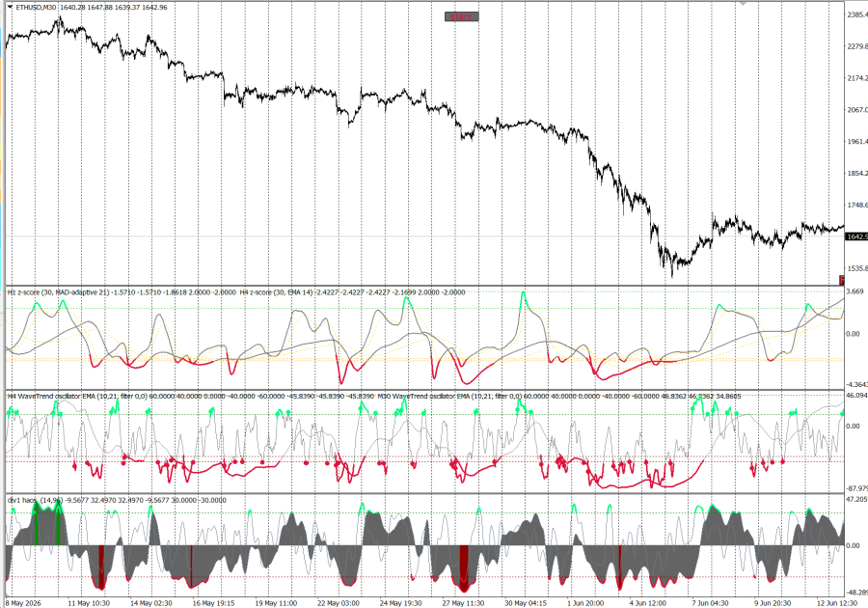This screenshot has width=868, height=608.
Task: Click the '16 May 19:15' time axis label
Action: pos(213,603)
